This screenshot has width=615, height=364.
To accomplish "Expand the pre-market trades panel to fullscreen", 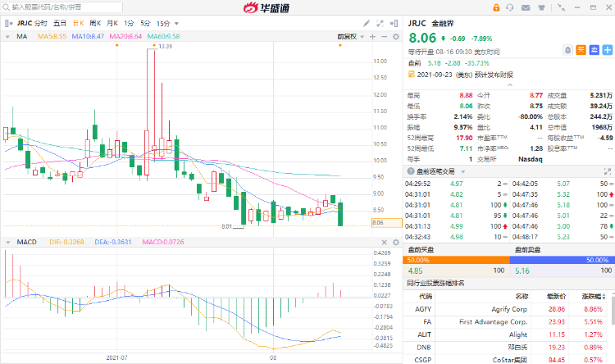I will point(606,171).
